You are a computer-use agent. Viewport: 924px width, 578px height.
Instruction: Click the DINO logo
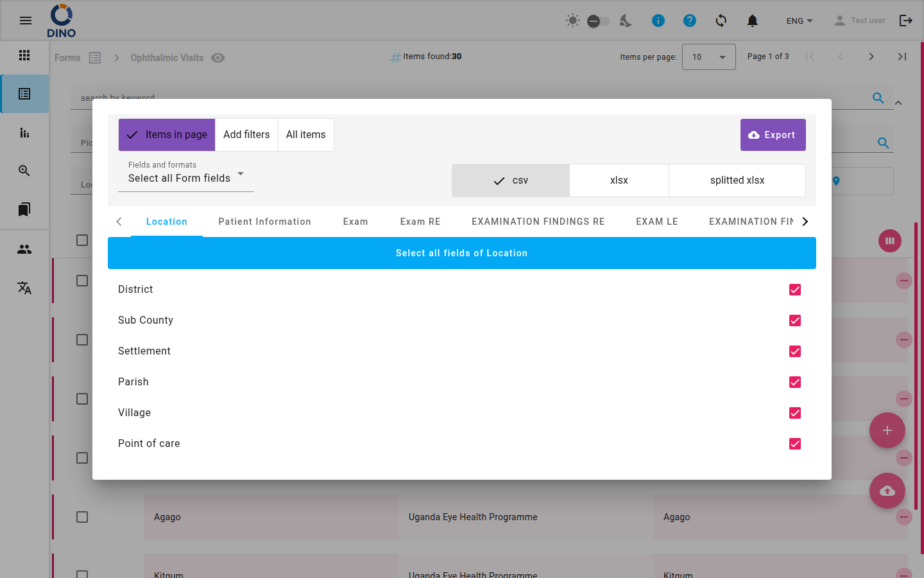(x=62, y=21)
